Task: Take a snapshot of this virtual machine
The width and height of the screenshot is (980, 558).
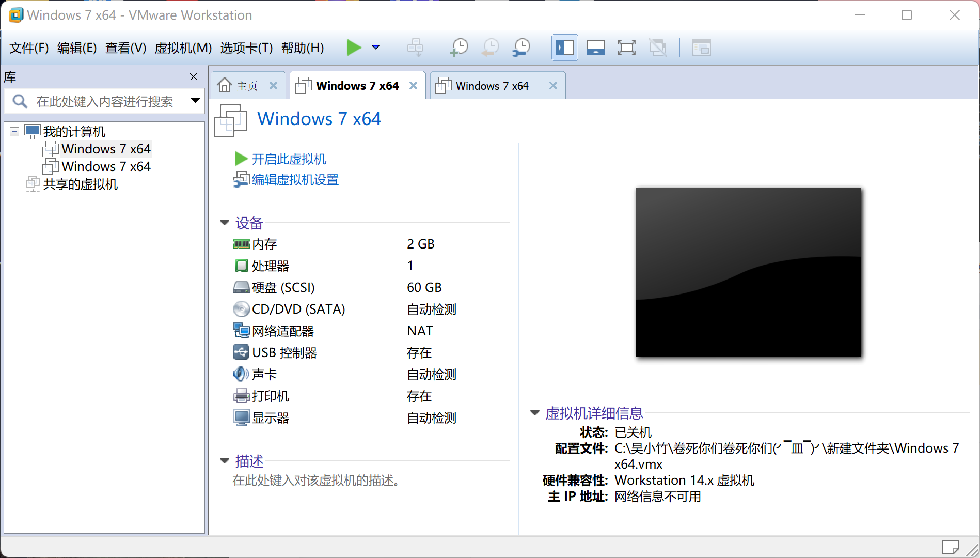Action: [459, 48]
